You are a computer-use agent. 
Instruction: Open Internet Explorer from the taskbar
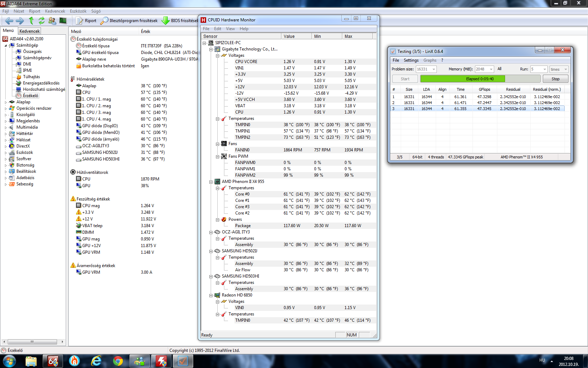click(96, 361)
